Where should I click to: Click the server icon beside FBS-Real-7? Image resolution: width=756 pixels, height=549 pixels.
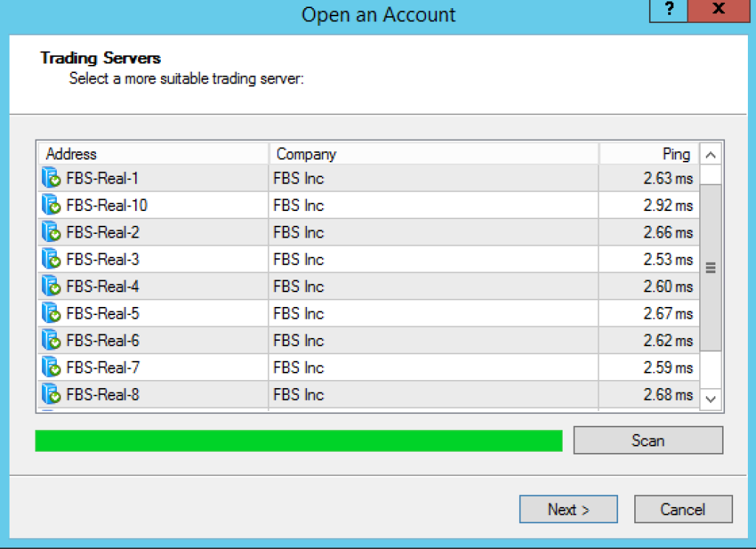(51, 367)
